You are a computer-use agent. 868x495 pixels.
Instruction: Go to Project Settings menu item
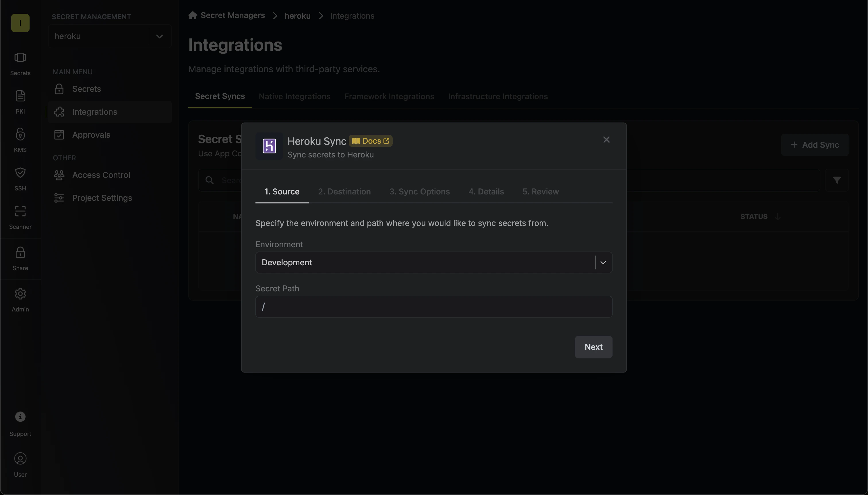[x=110, y=198]
